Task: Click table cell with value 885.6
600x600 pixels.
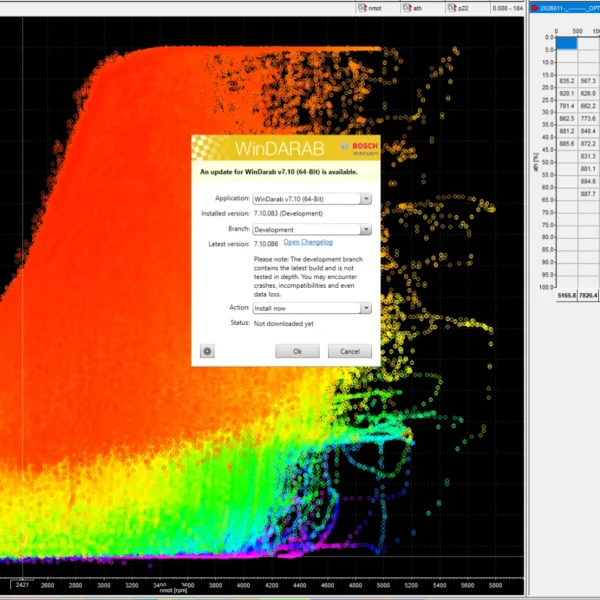Action: pos(567,144)
